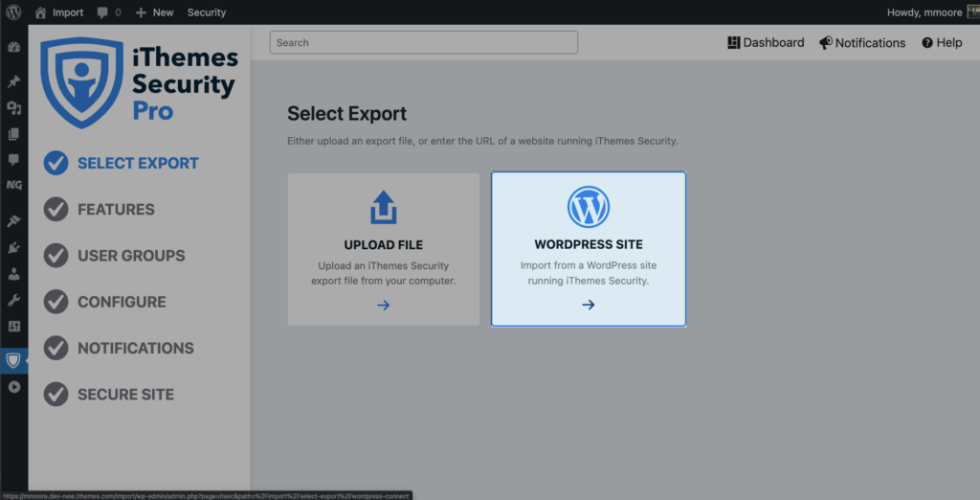Open the Security admin bar menu
The width and height of the screenshot is (980, 500).
(x=207, y=11)
